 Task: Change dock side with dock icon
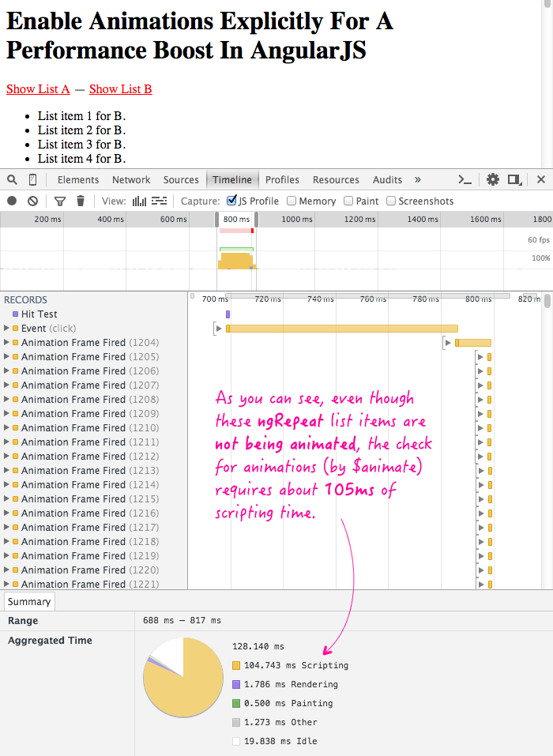(x=515, y=180)
